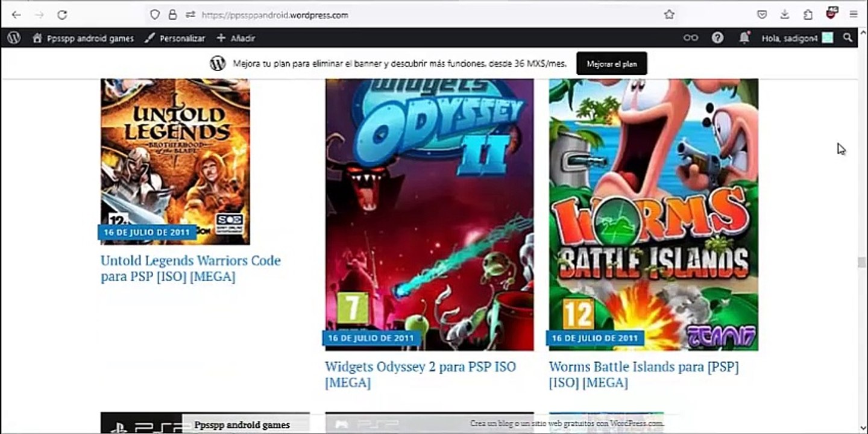Click the browser forward arrow

[39, 14]
